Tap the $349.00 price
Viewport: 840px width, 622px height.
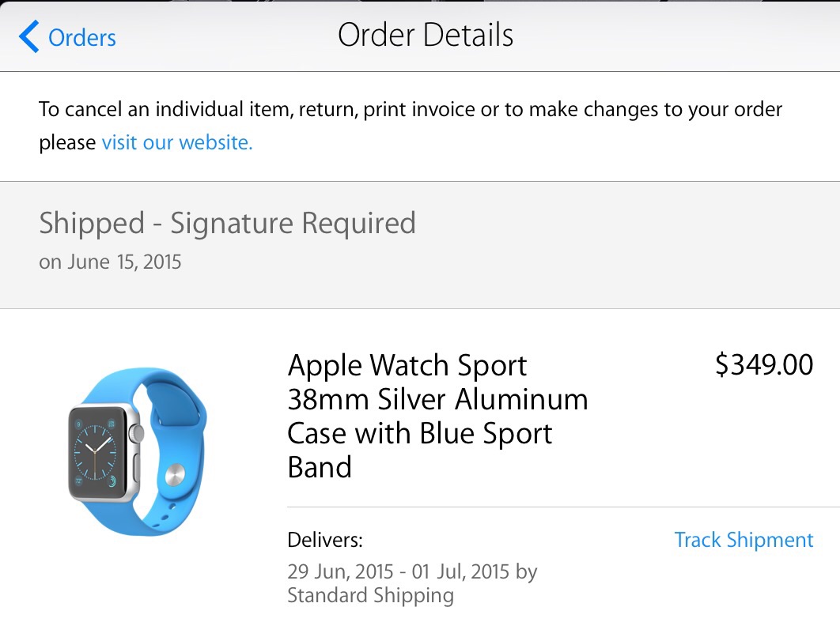(763, 365)
